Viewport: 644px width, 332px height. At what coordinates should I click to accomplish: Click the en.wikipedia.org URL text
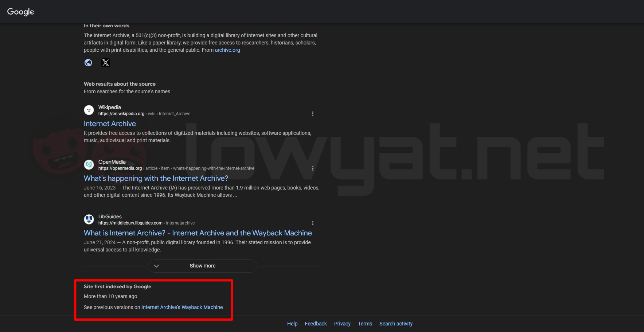[121, 114]
